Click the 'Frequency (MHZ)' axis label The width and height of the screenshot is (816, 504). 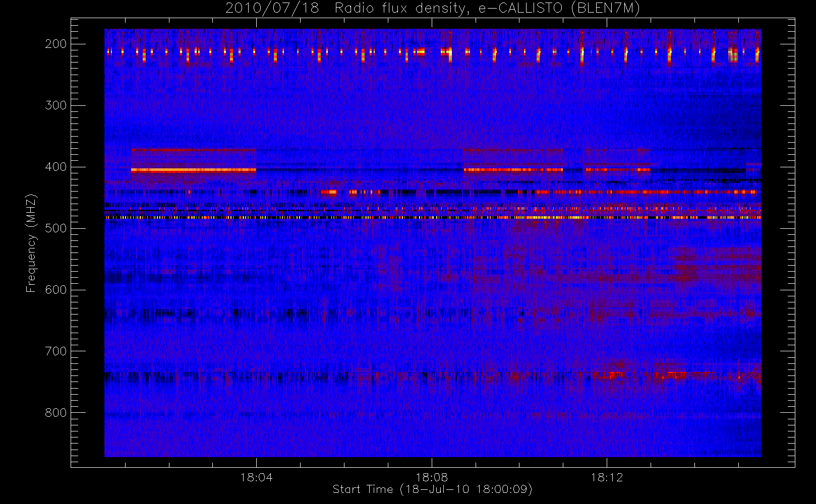[31, 243]
